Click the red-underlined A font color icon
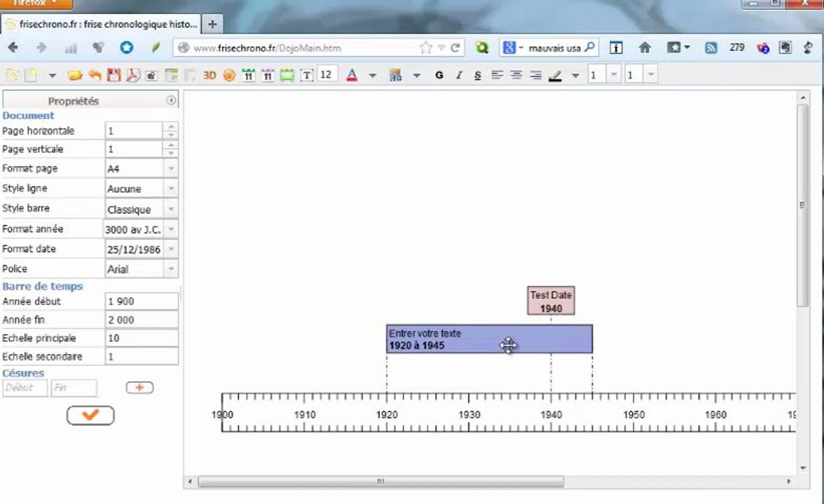Image resolution: width=824 pixels, height=504 pixels. (x=352, y=75)
